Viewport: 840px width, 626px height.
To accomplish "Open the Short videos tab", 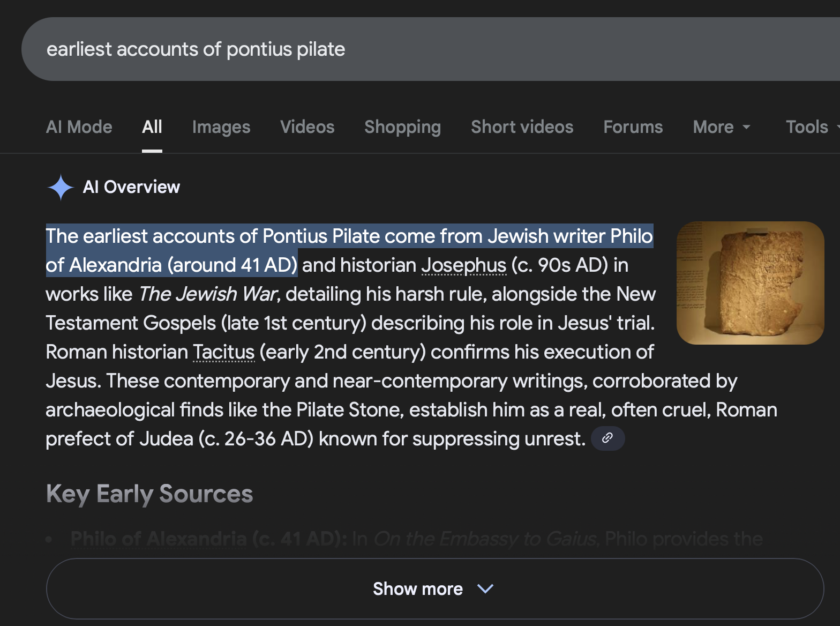I will pos(522,127).
